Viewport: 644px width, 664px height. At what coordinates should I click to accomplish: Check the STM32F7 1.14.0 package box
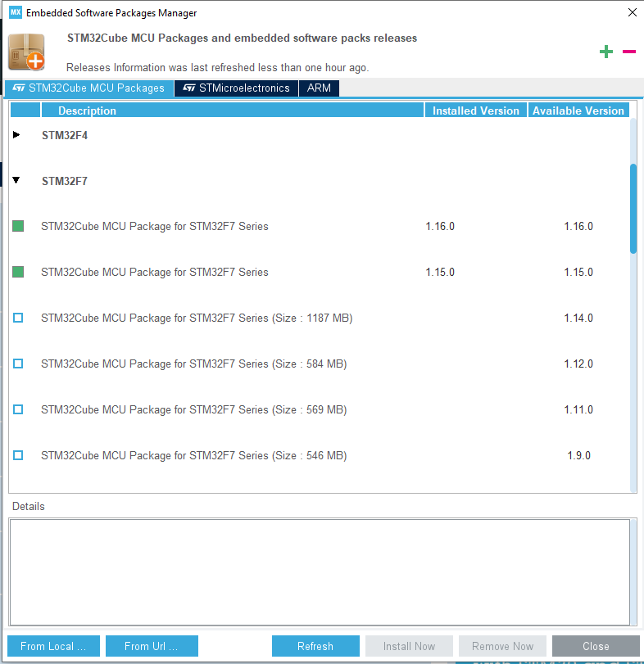18,318
